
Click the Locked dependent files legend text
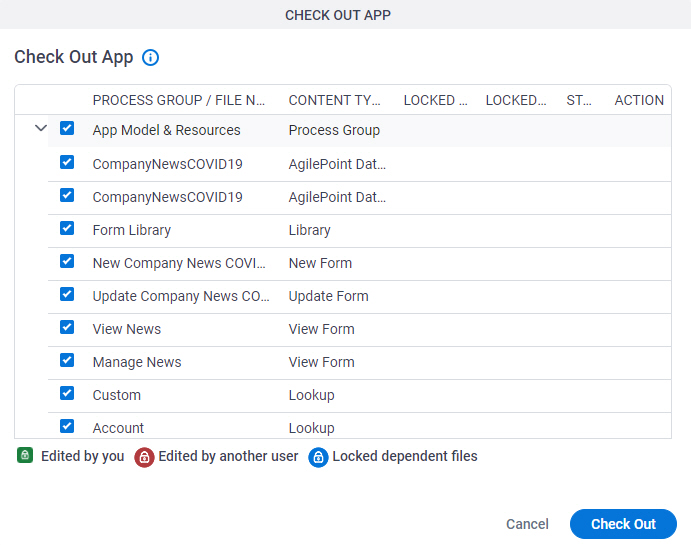405,456
